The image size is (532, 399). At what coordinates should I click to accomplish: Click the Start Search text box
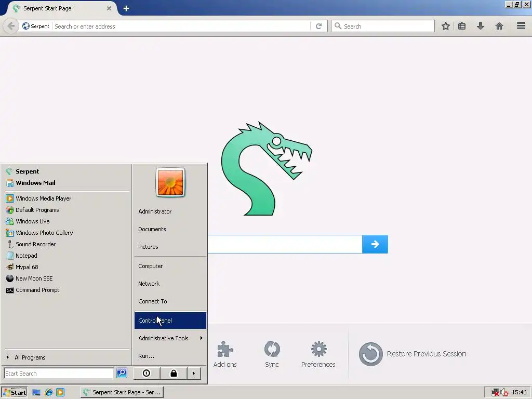[59, 373]
